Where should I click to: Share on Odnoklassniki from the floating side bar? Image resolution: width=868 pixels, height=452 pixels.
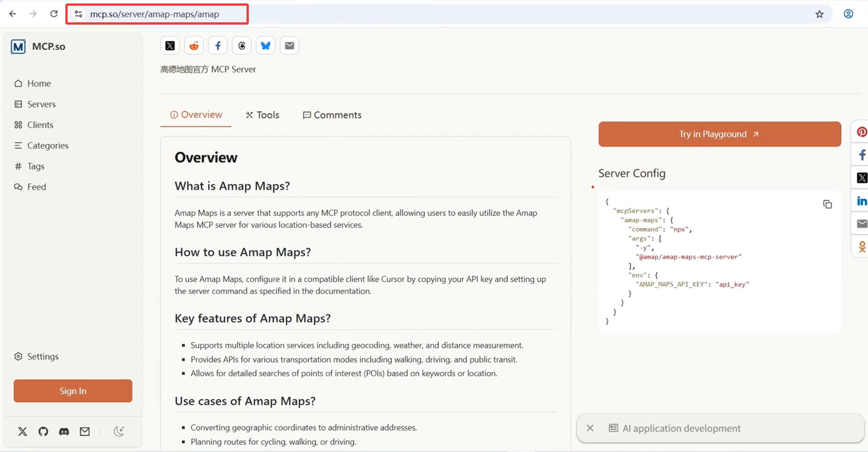862,247
